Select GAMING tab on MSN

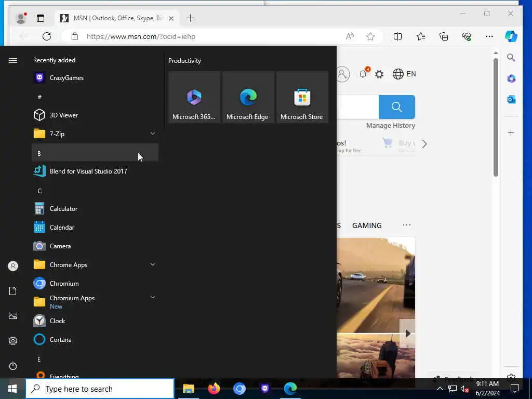(367, 225)
